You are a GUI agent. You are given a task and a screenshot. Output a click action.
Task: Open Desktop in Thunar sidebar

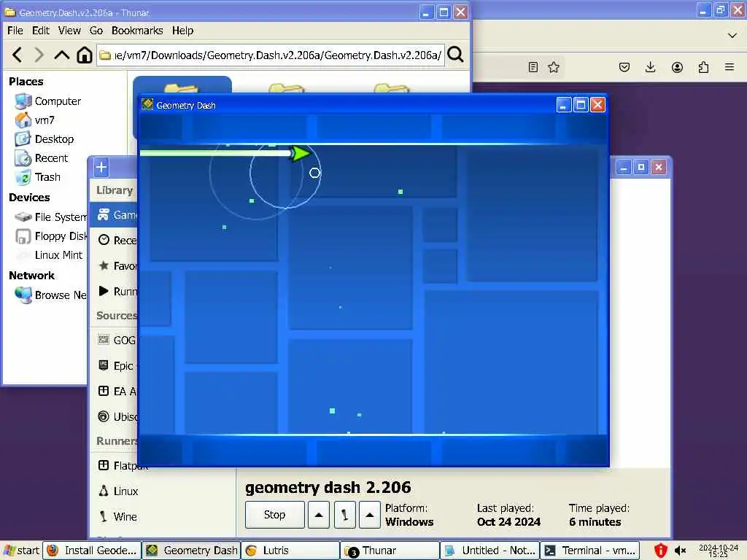(x=44, y=139)
